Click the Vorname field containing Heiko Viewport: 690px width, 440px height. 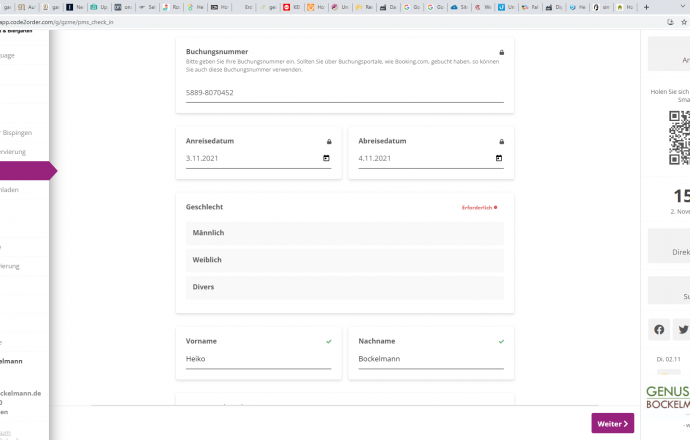pyautogui.click(x=258, y=359)
